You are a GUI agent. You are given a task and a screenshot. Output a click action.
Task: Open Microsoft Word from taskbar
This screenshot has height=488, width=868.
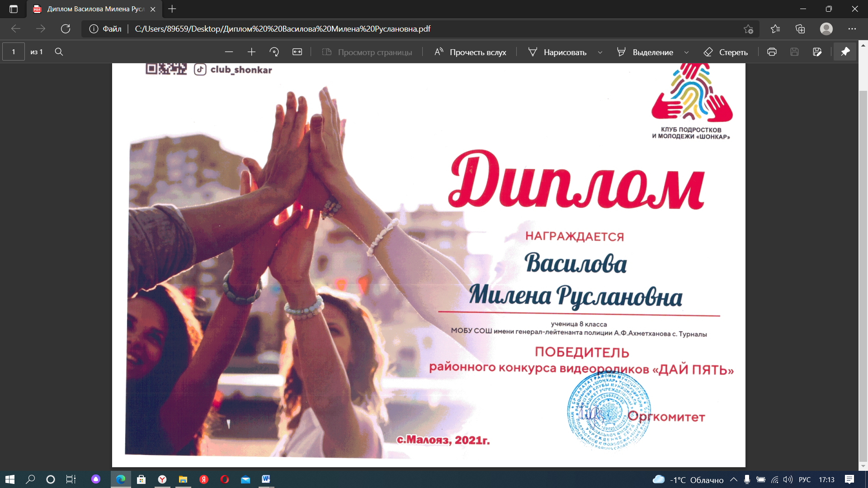pyautogui.click(x=266, y=479)
